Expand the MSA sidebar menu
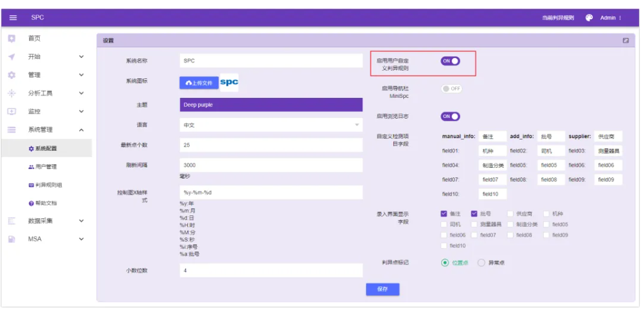 tap(81, 239)
